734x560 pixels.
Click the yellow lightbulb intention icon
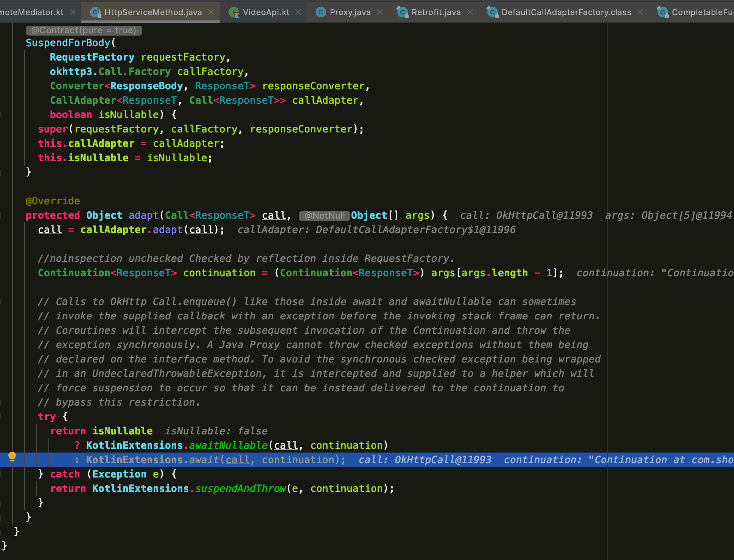click(x=12, y=457)
